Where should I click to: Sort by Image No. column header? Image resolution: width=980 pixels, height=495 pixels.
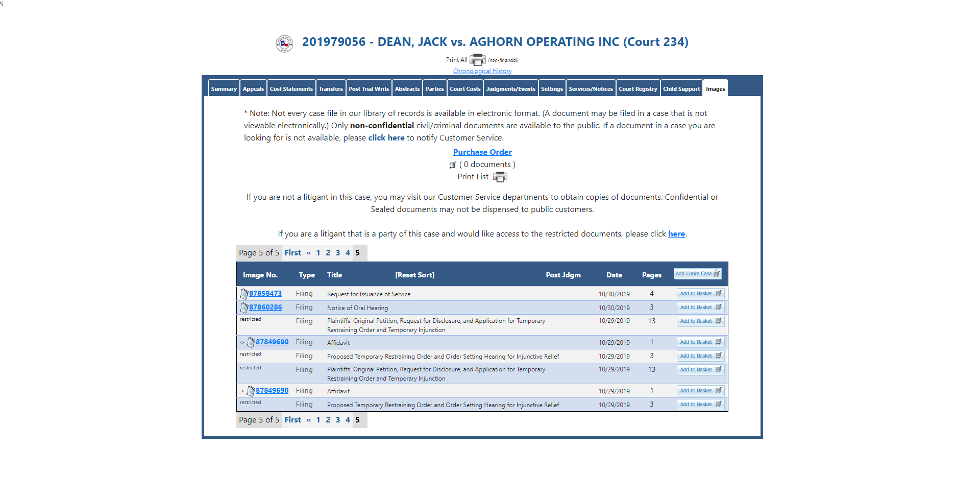point(260,275)
